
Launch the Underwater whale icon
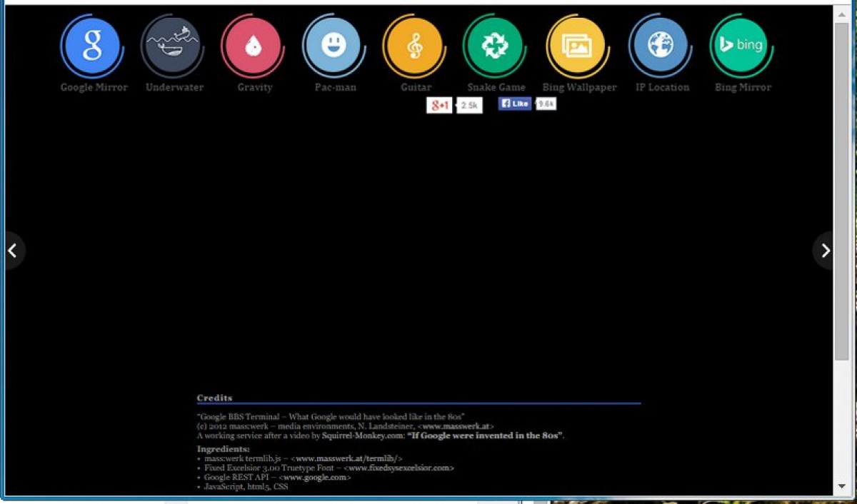click(x=173, y=46)
